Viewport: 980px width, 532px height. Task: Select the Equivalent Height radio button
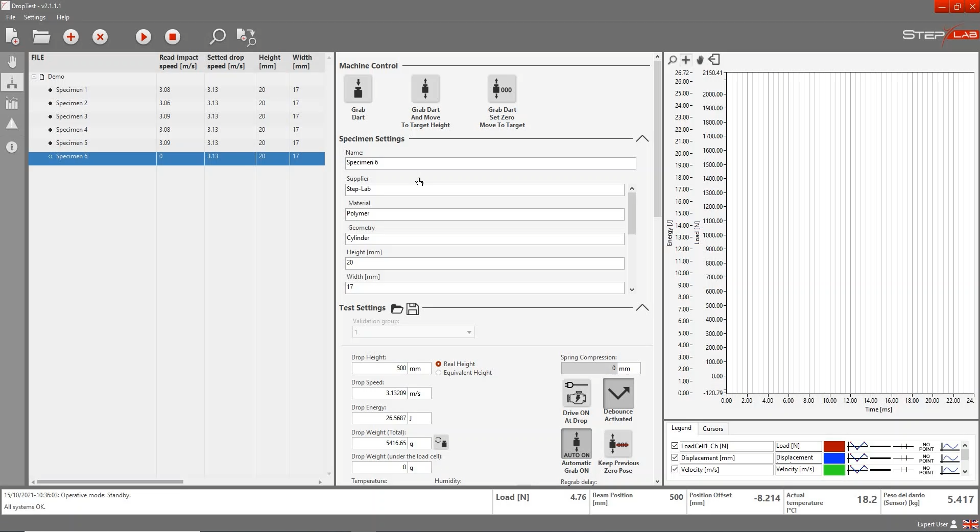pyautogui.click(x=438, y=373)
